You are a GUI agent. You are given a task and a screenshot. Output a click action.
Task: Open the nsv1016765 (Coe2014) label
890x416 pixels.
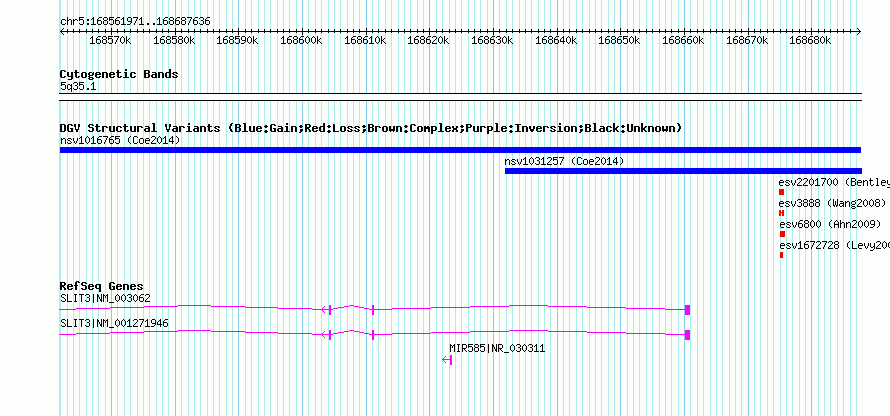pos(120,140)
